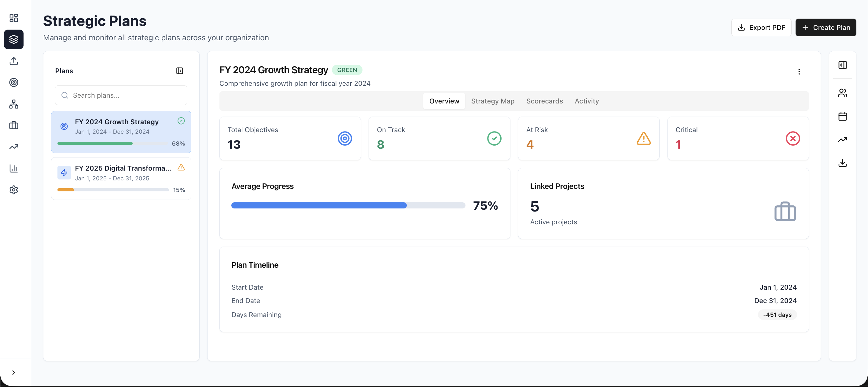Click the Upload icon in left sidebar
This screenshot has width=868, height=387.
click(x=14, y=61)
